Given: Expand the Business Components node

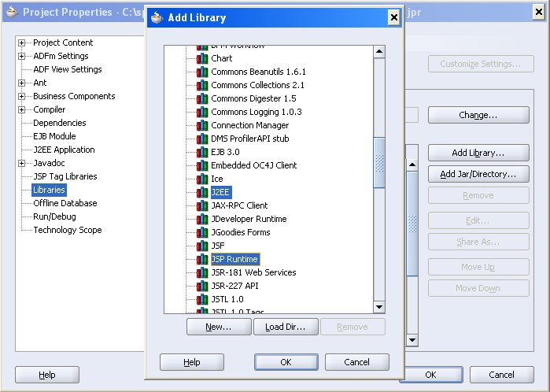Looking at the screenshot, I should pos(22,96).
